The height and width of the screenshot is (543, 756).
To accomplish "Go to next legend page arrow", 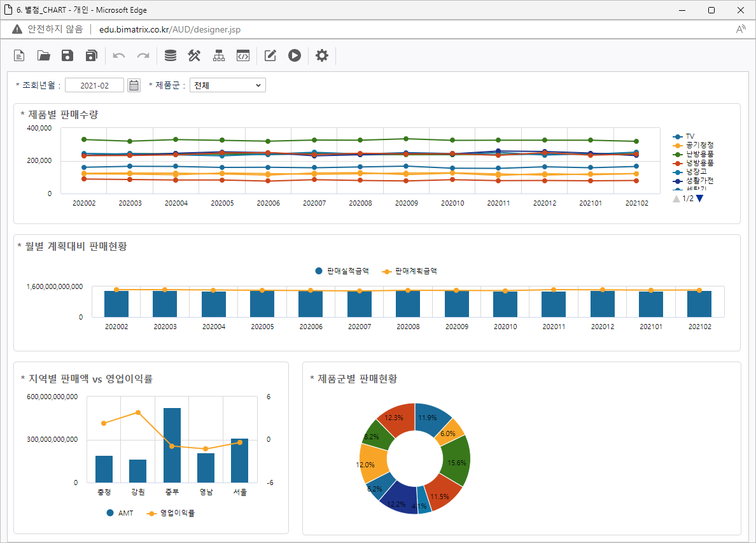I will [700, 199].
